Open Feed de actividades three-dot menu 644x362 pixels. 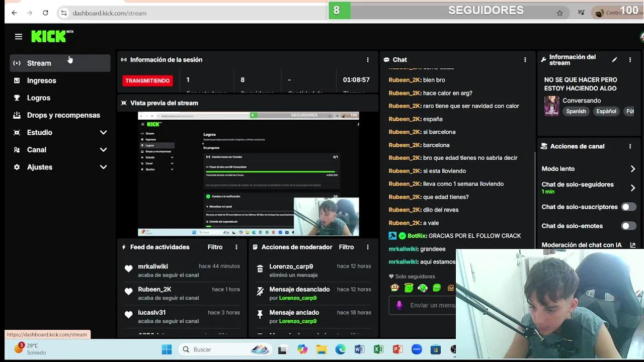click(x=236, y=247)
